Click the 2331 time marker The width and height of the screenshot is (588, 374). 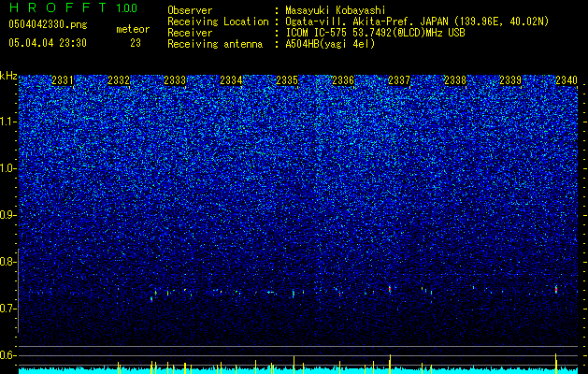(x=63, y=80)
